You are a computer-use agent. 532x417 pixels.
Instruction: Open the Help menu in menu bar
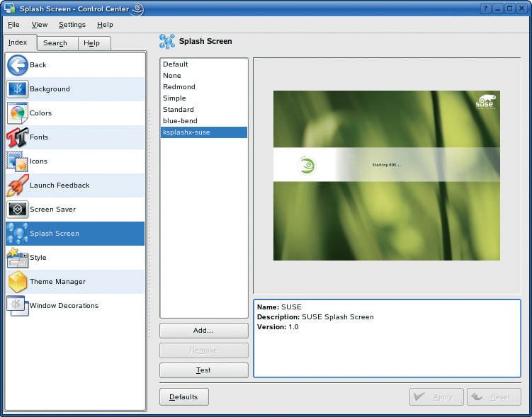(105, 25)
